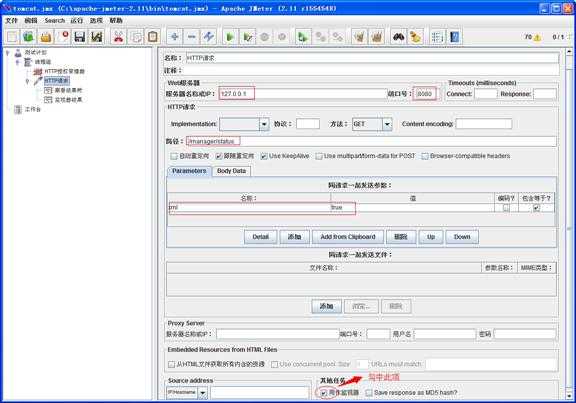Click the Save test plan as icon

coord(97,37)
